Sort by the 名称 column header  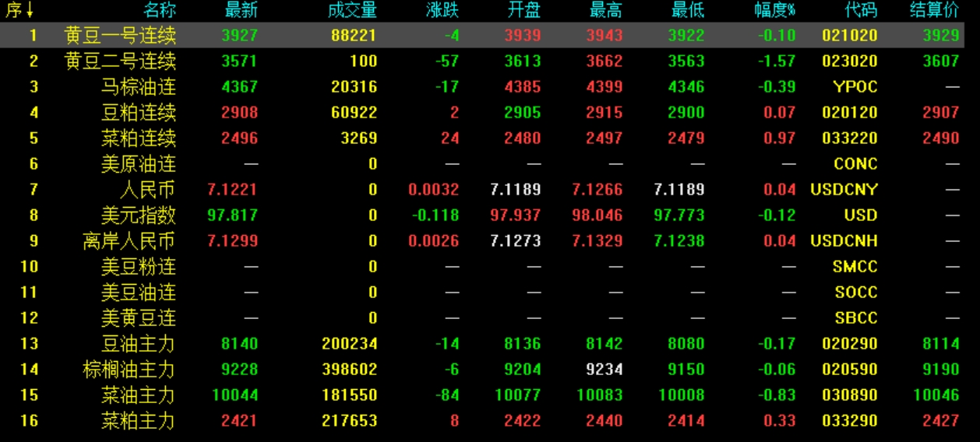pos(160,10)
